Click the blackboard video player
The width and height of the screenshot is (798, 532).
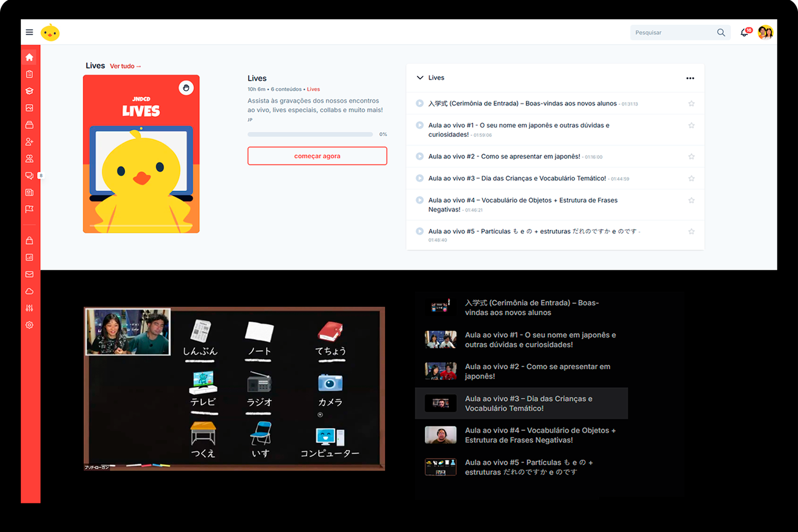click(x=234, y=389)
